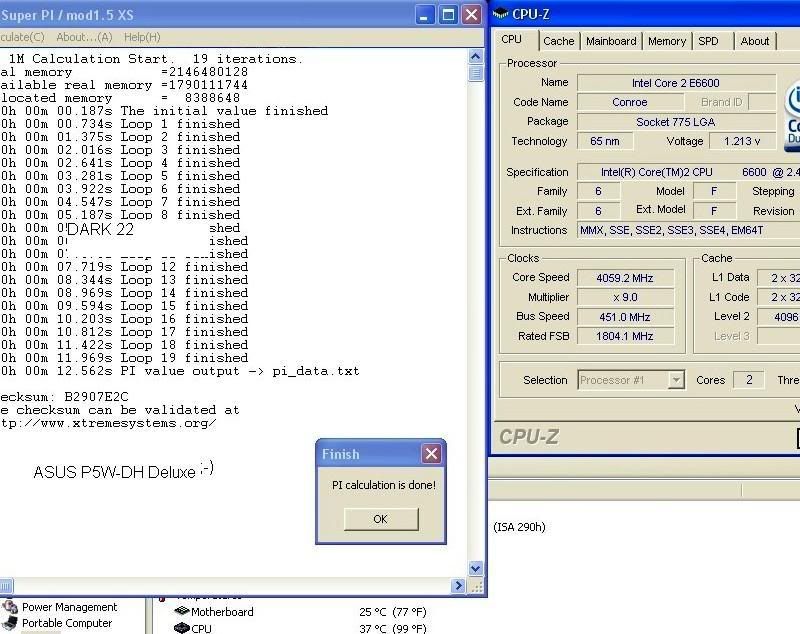Screen dimensions: 800x634
Task: Click the CPU-Z chip icon in title bar
Action: point(501,14)
